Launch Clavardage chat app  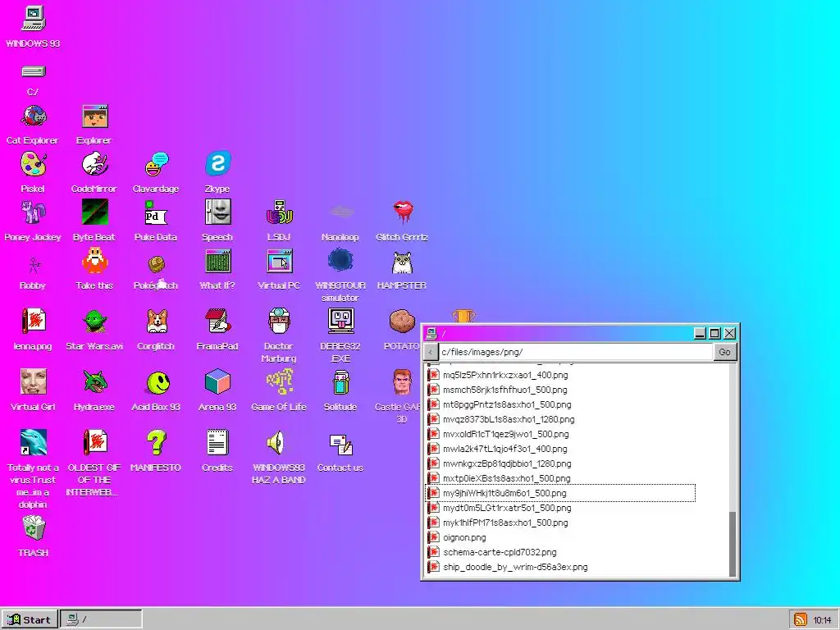pyautogui.click(x=157, y=164)
